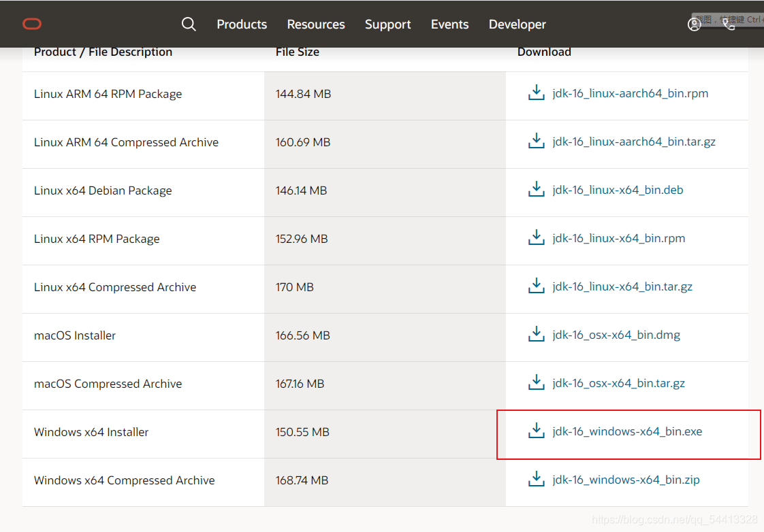764x532 pixels.
Task: Click the 152.96 MB file size cell
Action: (385, 240)
